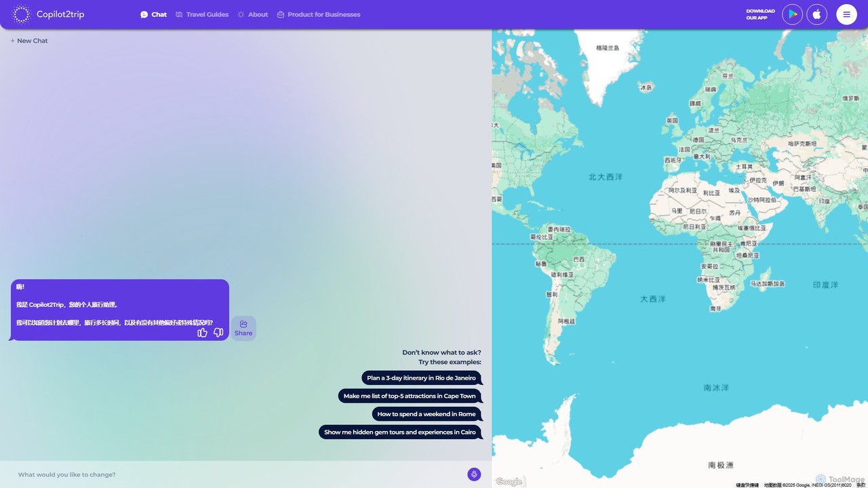
Task: Click the 巴西 label on the map
Action: pyautogui.click(x=579, y=259)
